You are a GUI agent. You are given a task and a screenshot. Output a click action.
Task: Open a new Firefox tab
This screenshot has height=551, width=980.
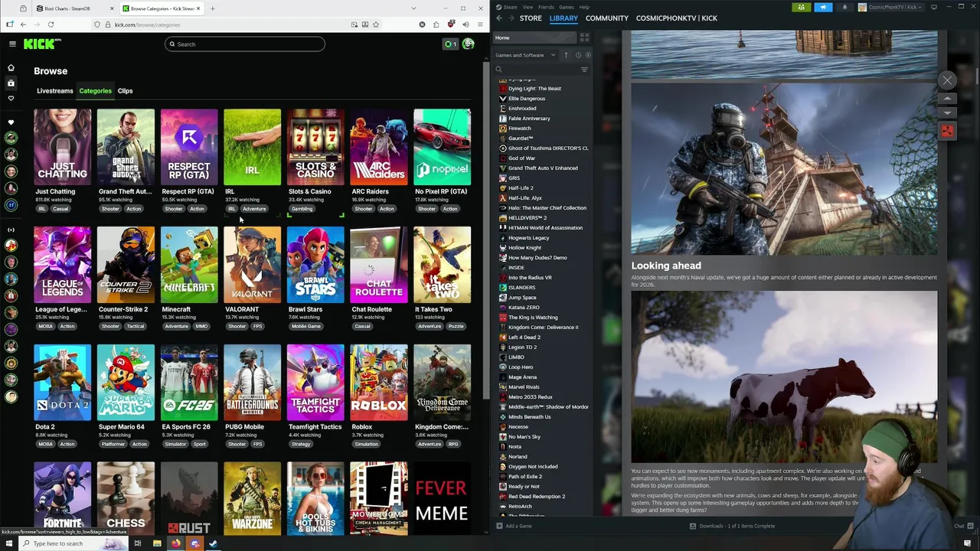(212, 8)
